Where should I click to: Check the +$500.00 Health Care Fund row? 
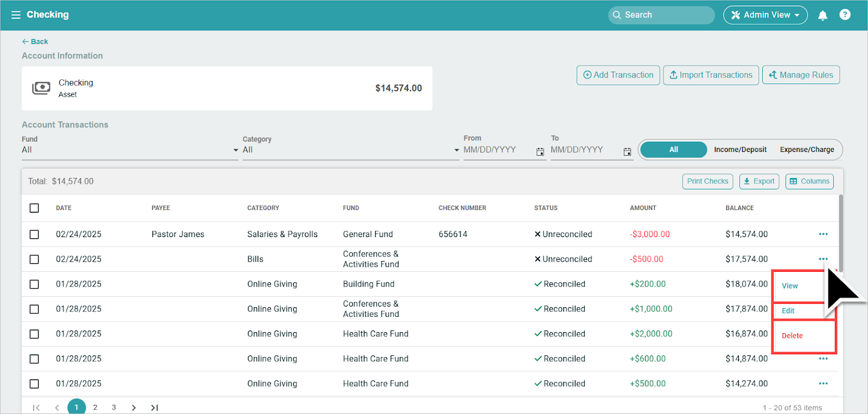(34, 384)
